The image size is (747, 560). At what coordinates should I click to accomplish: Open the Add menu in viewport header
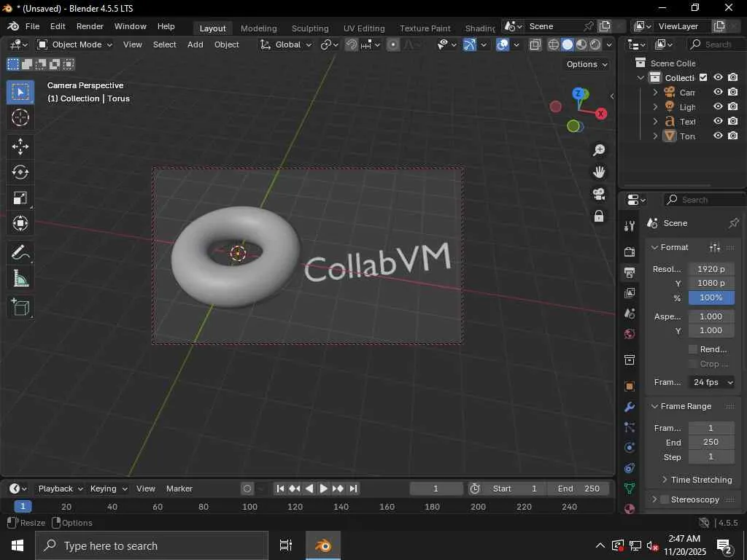[196, 44]
